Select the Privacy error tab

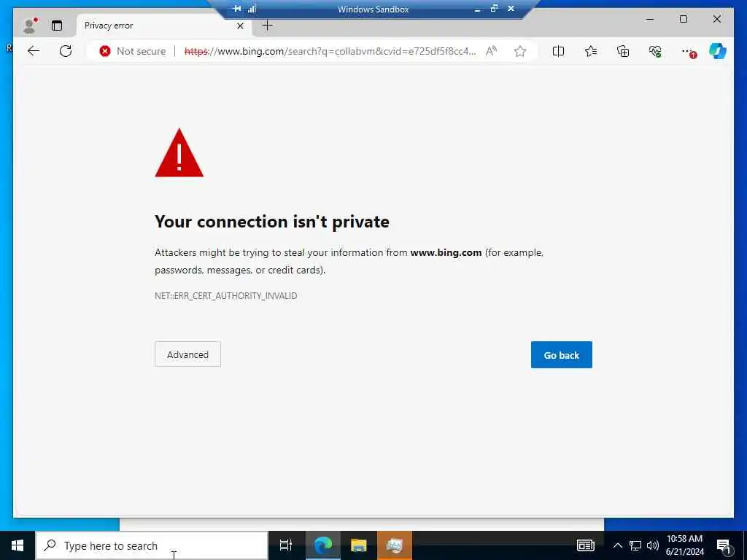164,26
